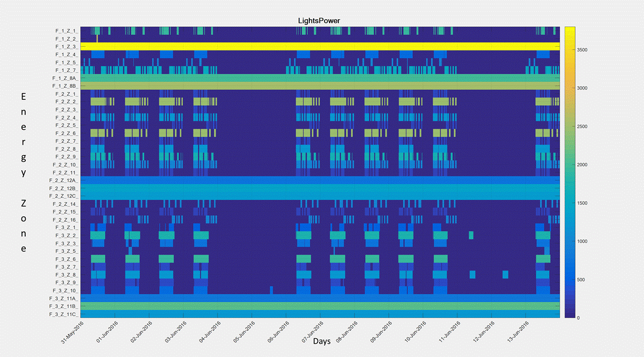
Task: Select the 04-Jun-2016 date tick label
Action: coord(209,332)
